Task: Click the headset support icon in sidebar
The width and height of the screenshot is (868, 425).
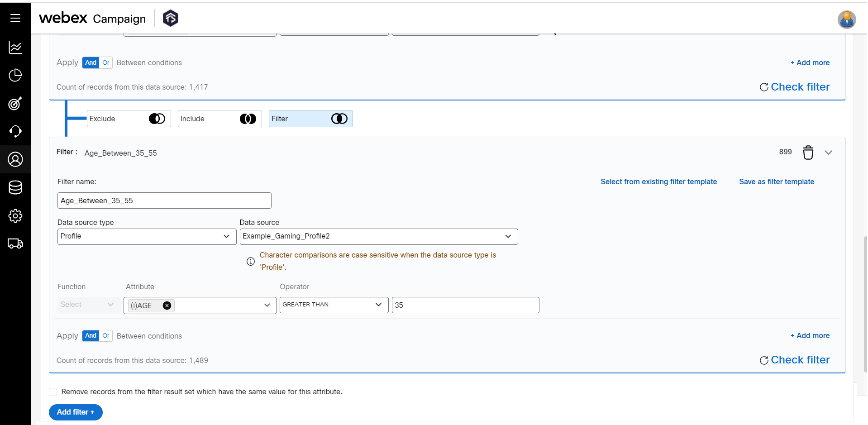Action: (x=15, y=132)
